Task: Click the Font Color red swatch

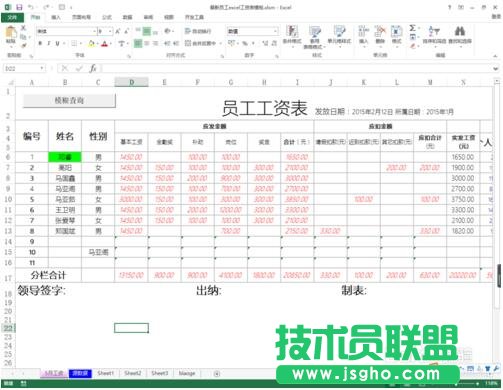Action: 105,43
